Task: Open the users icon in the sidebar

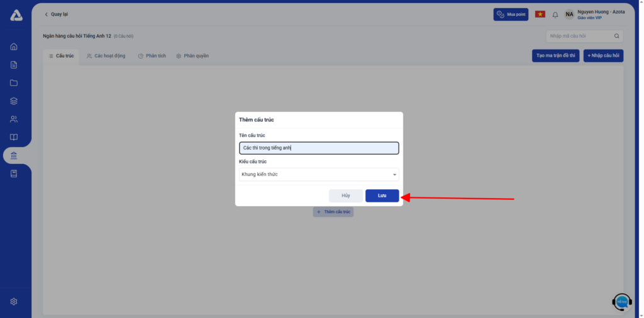Action: (x=14, y=119)
